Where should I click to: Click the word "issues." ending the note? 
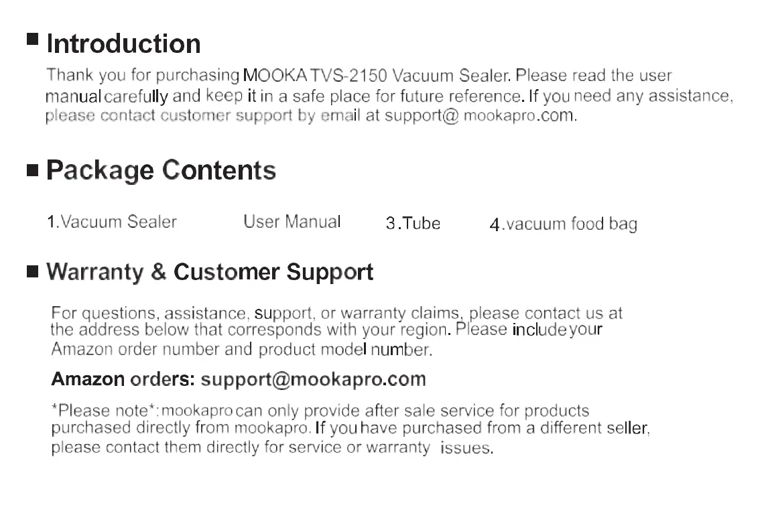coord(466,448)
